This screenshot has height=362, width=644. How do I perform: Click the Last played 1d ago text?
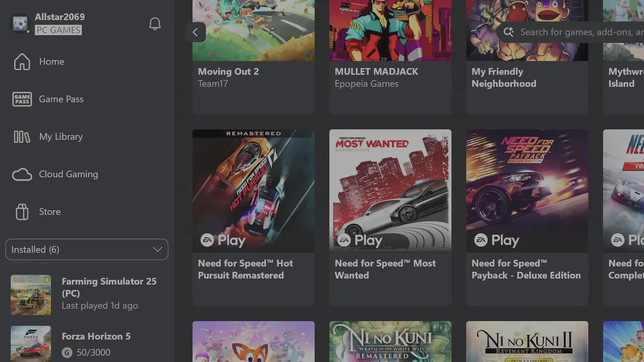click(100, 306)
